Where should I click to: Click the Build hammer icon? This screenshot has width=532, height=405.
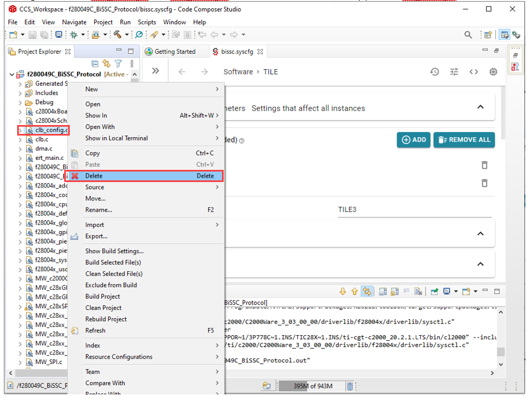[x=117, y=35]
